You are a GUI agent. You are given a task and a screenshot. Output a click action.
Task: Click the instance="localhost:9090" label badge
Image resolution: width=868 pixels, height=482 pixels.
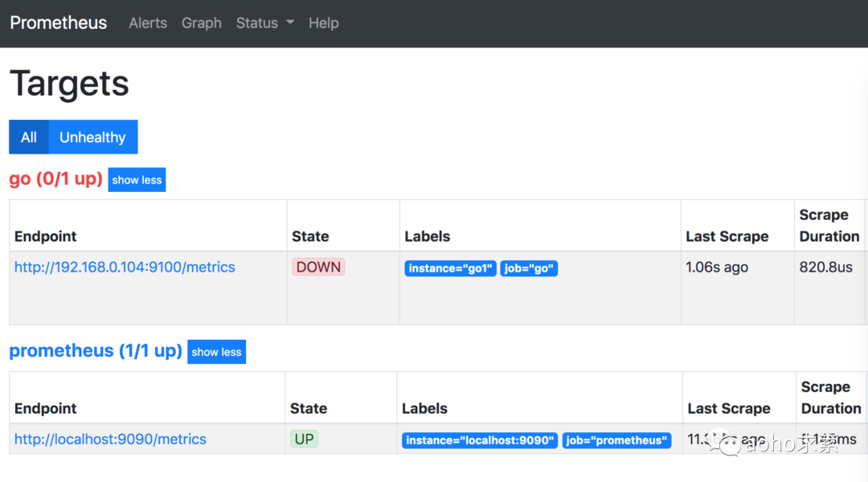coord(480,440)
